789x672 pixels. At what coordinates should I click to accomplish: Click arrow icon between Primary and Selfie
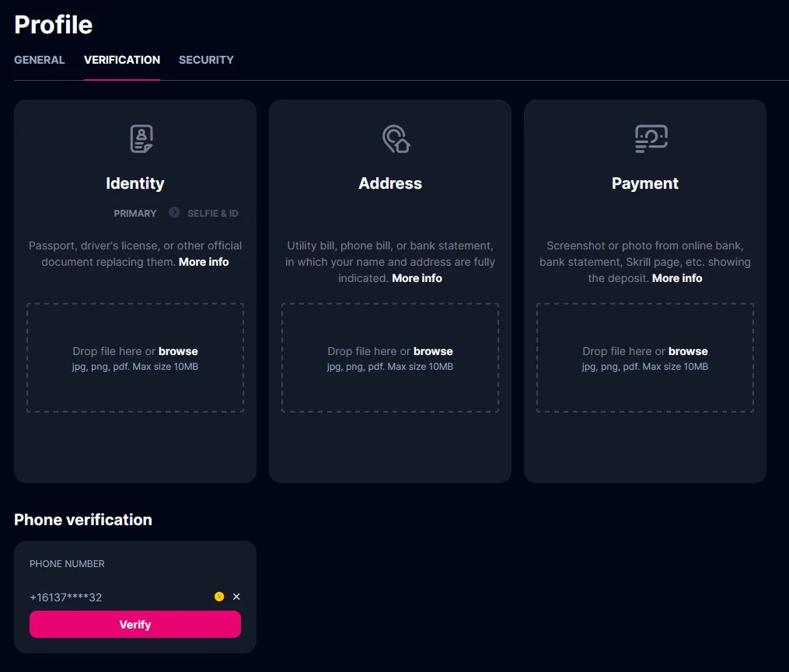tap(174, 212)
